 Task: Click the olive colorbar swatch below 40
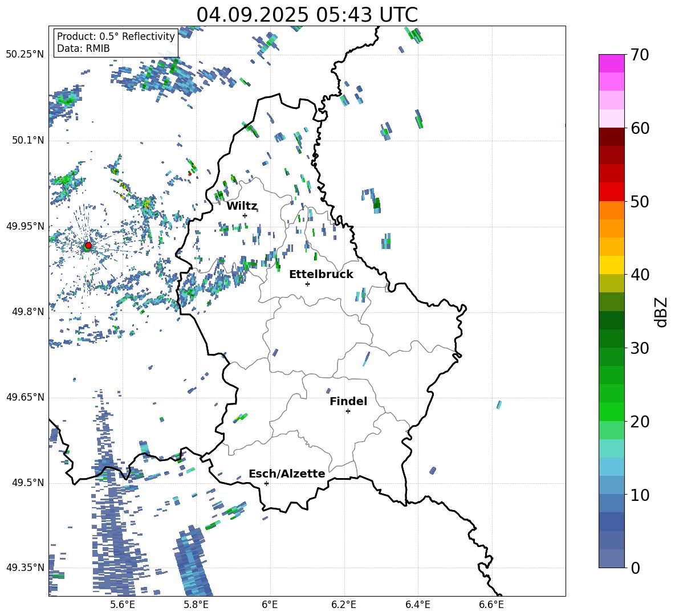[611, 283]
